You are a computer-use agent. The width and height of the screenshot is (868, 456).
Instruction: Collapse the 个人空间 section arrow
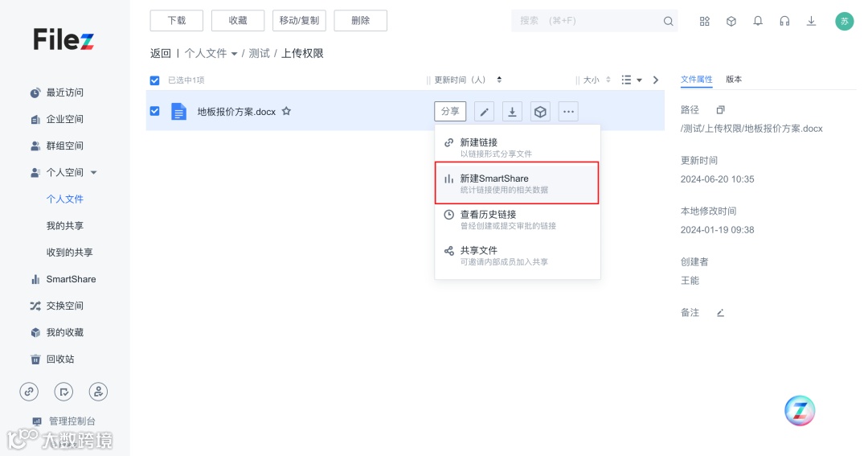pos(93,172)
